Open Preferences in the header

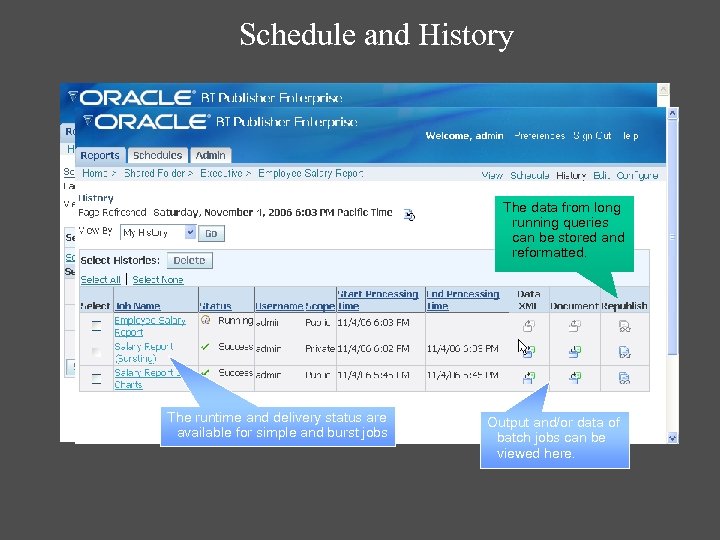point(540,136)
